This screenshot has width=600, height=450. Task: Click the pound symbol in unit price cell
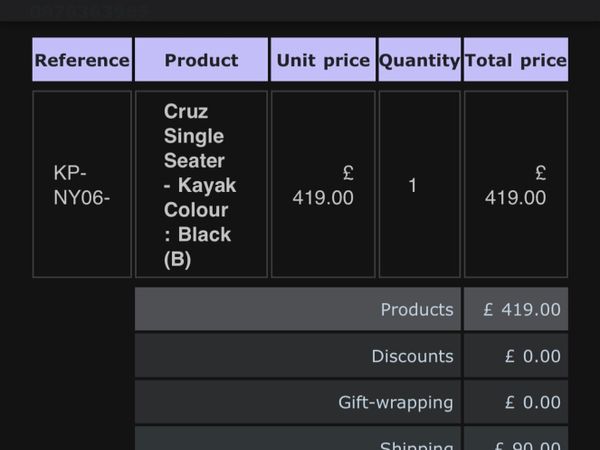(348, 173)
